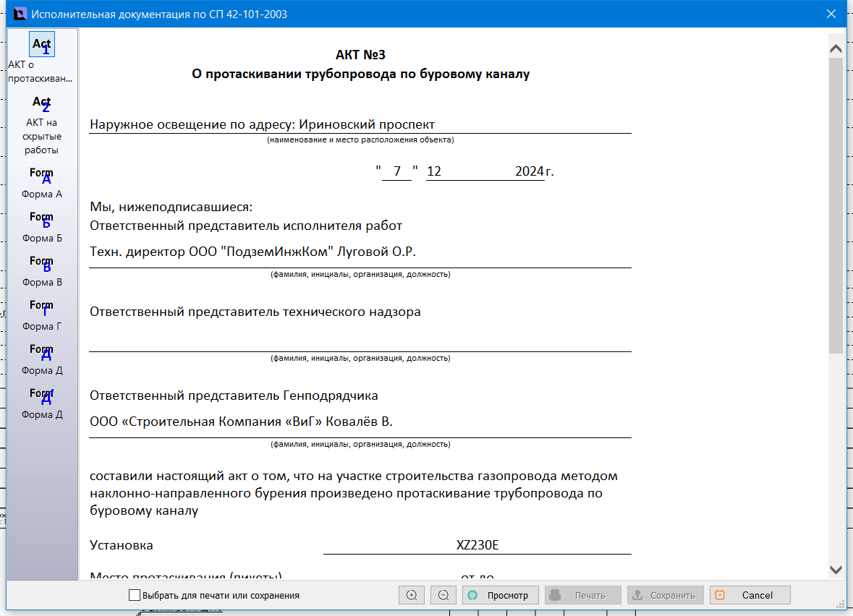Click the 'О протаскивании трубопровода по буровому каналу' subtitle
The image size is (853, 616).
[361, 74]
